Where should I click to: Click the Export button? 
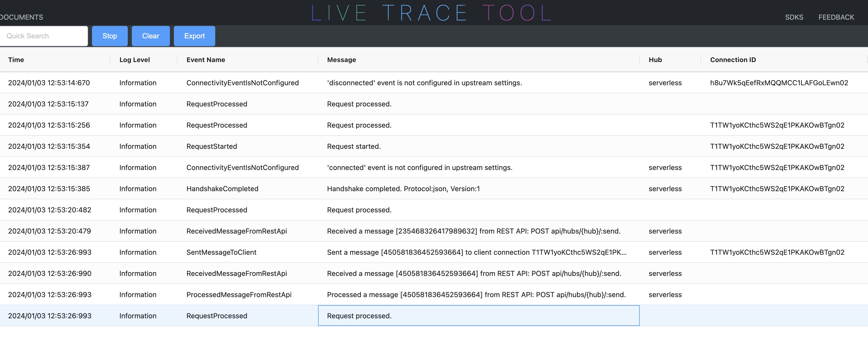pyautogui.click(x=194, y=36)
